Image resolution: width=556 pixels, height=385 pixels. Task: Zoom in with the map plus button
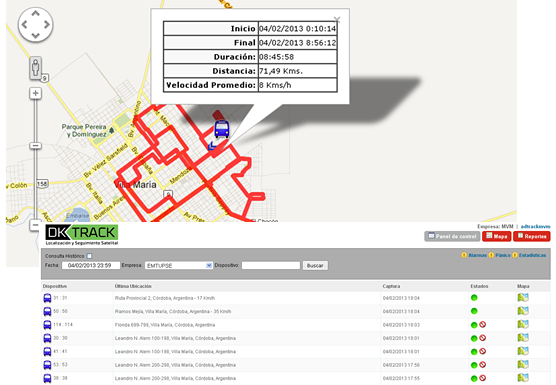pos(35,93)
